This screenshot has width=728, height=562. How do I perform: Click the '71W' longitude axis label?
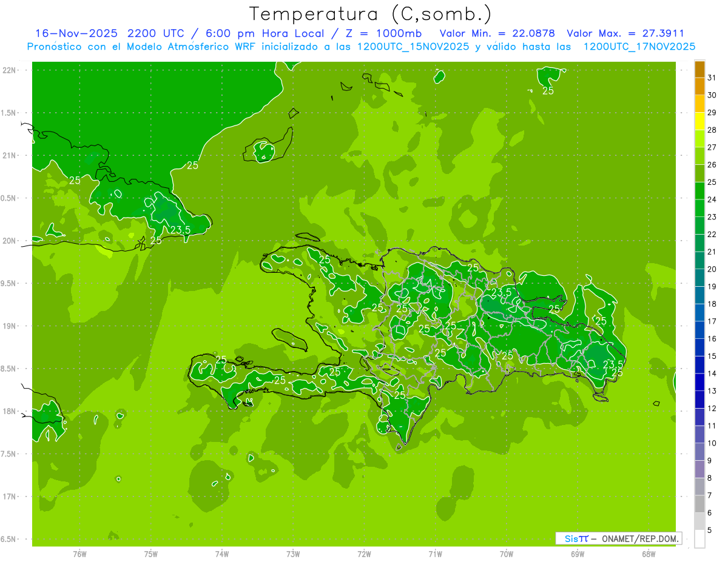point(435,554)
